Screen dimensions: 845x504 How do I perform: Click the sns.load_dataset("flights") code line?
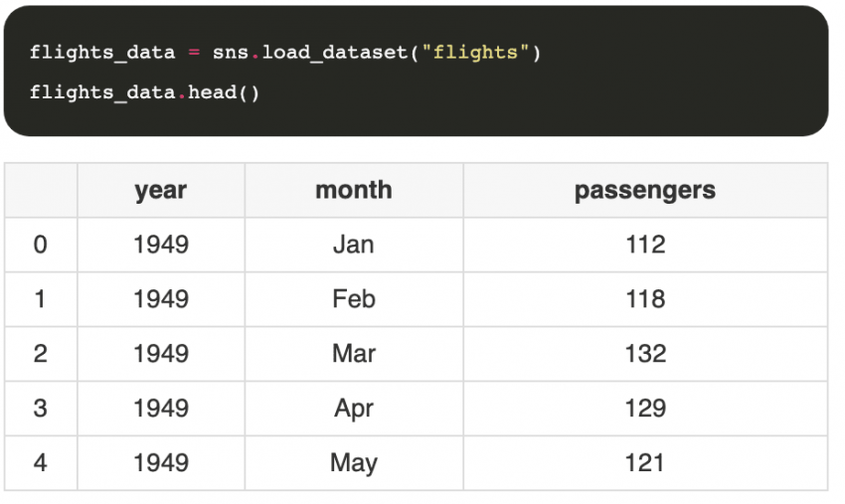[285, 52]
